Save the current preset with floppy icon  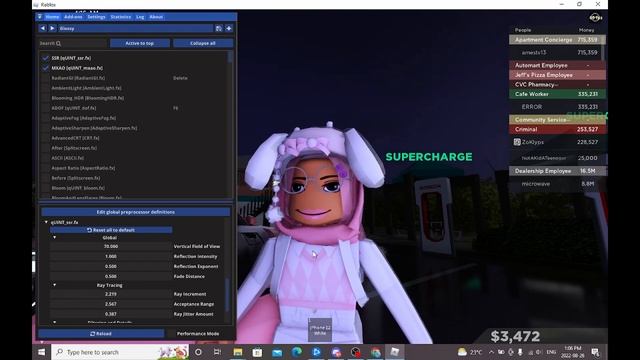[219, 28]
